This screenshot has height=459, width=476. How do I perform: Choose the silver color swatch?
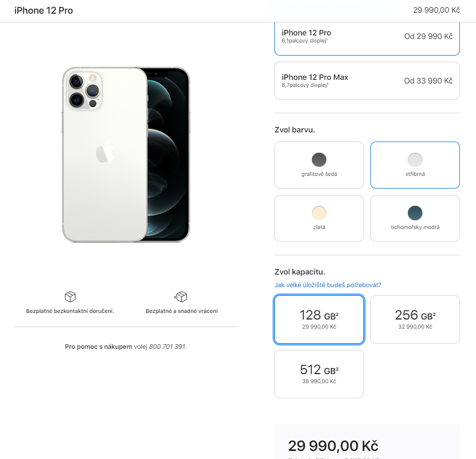coord(415,160)
